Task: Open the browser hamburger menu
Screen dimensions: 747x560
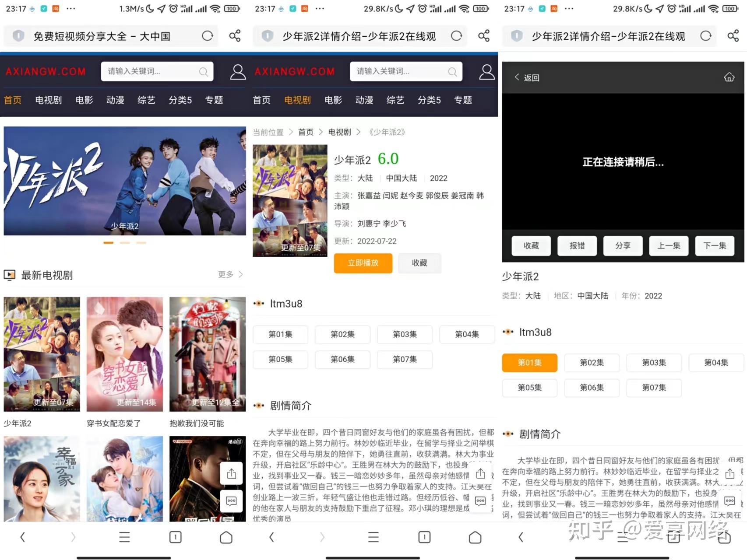Action: (x=124, y=537)
